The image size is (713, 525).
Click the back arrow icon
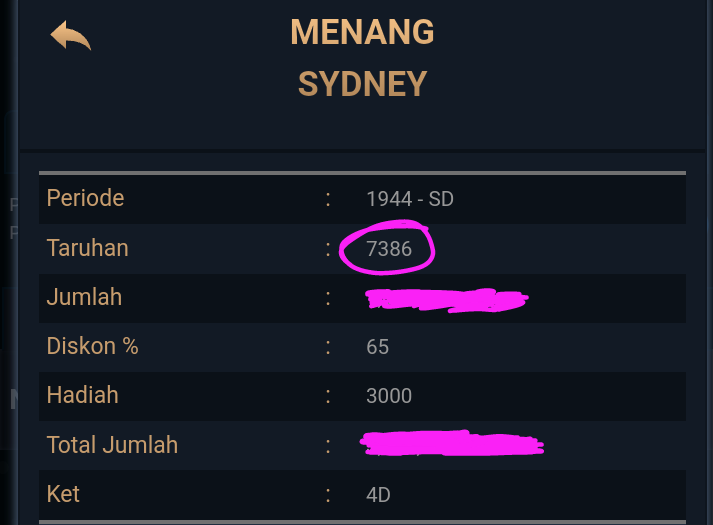tap(70, 36)
